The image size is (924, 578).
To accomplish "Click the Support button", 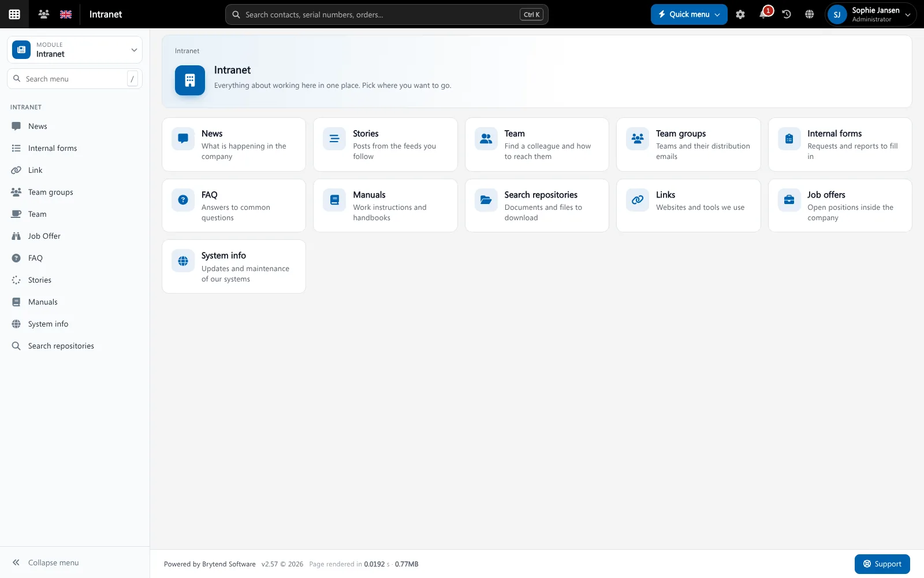I will [882, 564].
